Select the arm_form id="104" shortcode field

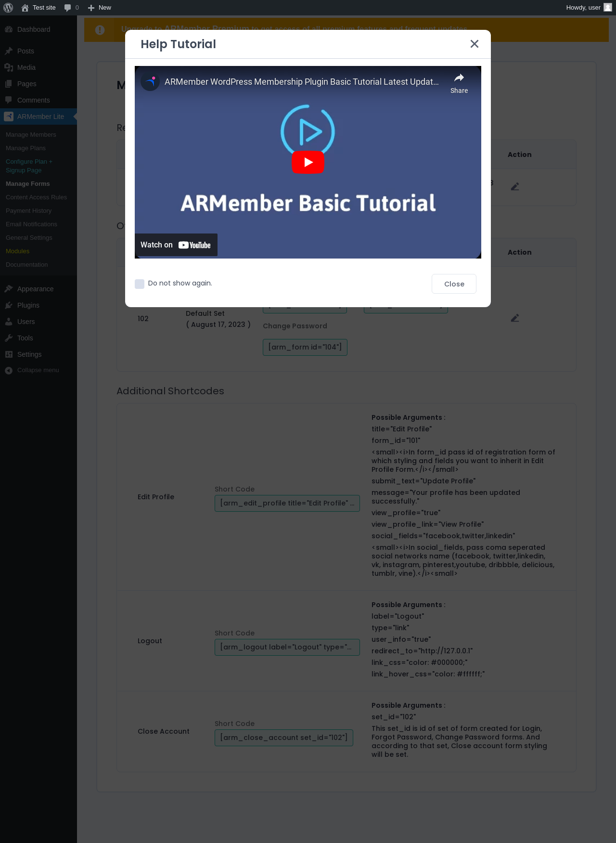[x=305, y=347]
